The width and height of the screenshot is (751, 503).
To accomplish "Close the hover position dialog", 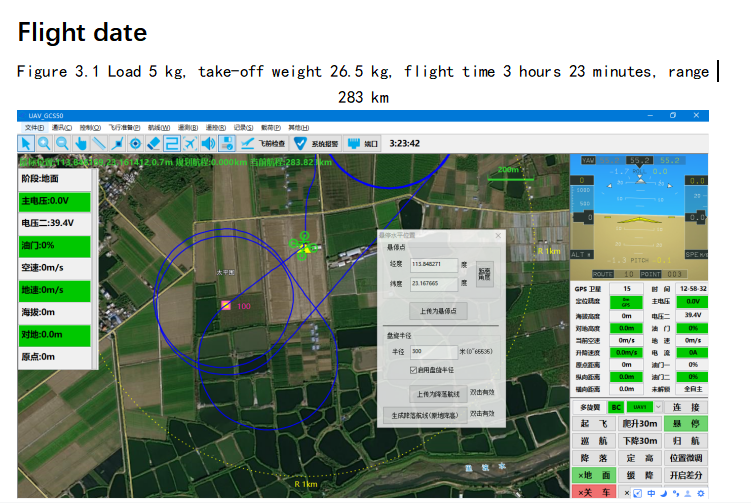I will (x=498, y=235).
